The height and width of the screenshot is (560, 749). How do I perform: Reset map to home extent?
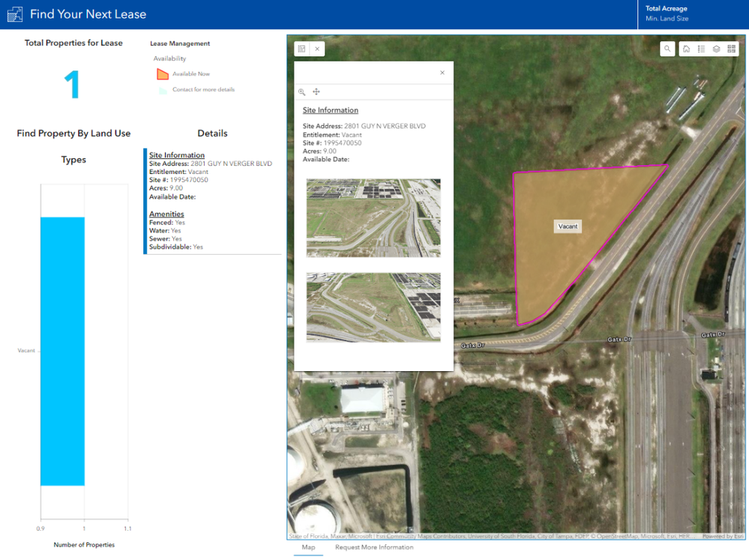coord(687,49)
